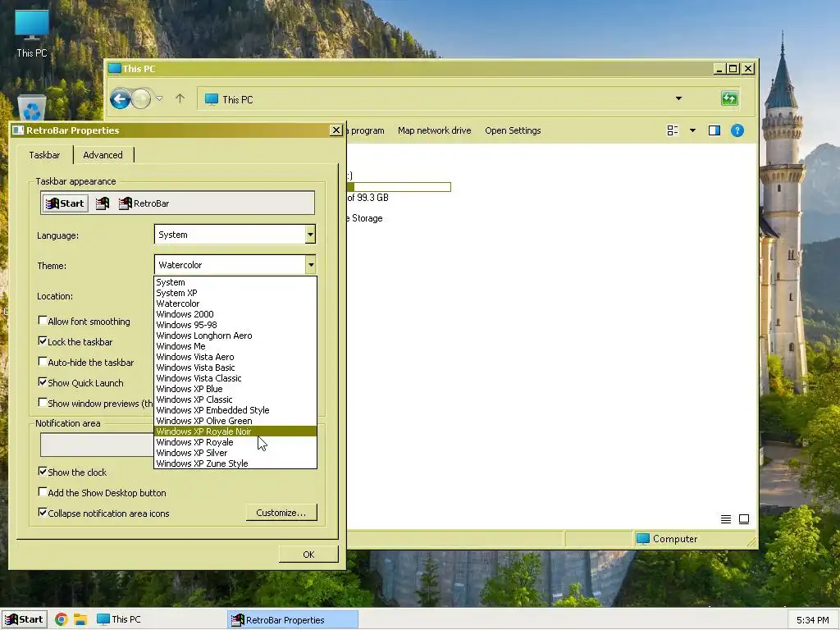Screen dimensions: 840x630
Task: Select Windows XP Royale in theme list
Action: point(235,442)
